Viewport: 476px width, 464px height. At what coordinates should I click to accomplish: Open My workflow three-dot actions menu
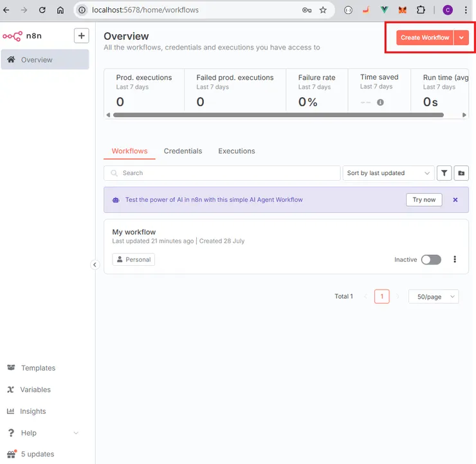455,259
